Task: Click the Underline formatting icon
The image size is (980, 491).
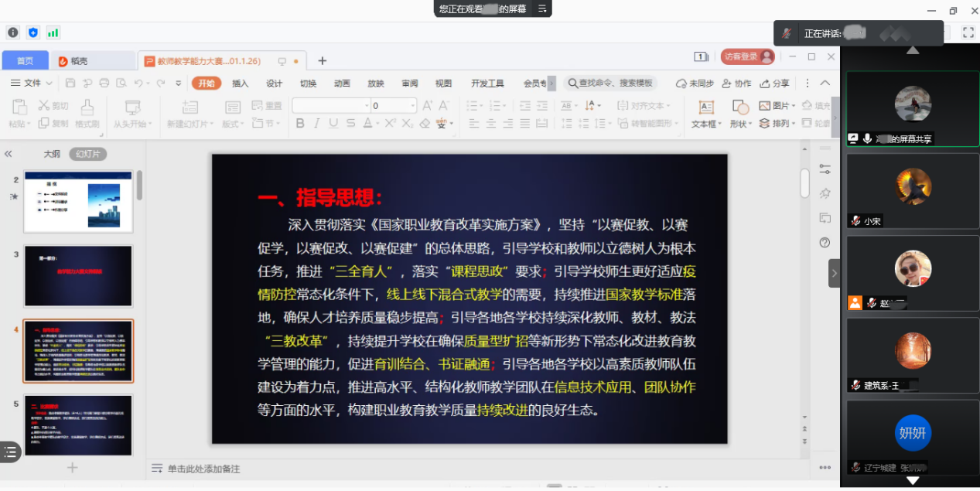Action: point(333,124)
